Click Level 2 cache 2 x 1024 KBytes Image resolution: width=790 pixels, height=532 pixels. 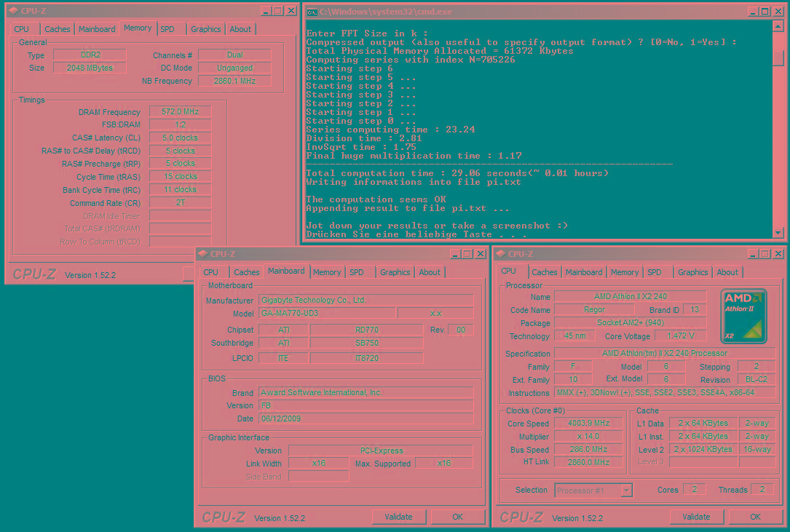[x=703, y=449]
